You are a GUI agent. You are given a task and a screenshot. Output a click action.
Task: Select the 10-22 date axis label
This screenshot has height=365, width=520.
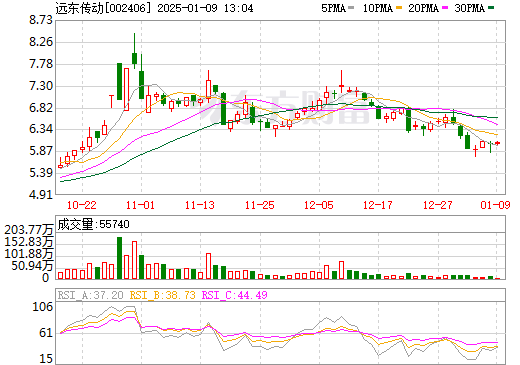pos(82,205)
